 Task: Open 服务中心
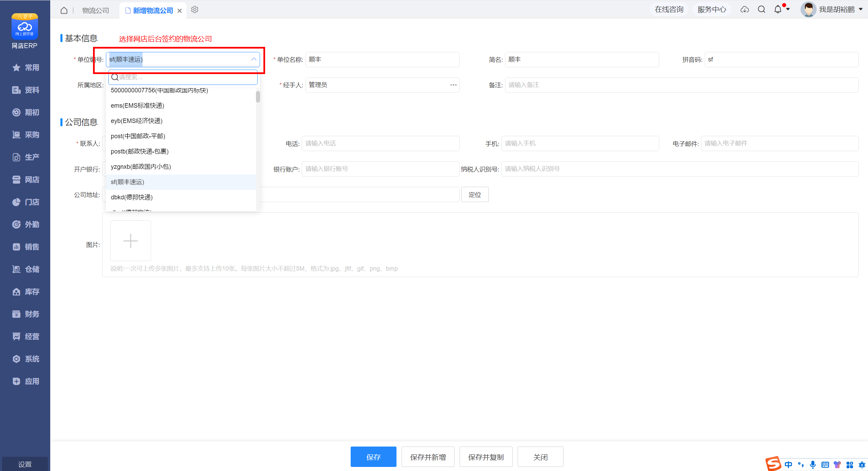pyautogui.click(x=712, y=10)
